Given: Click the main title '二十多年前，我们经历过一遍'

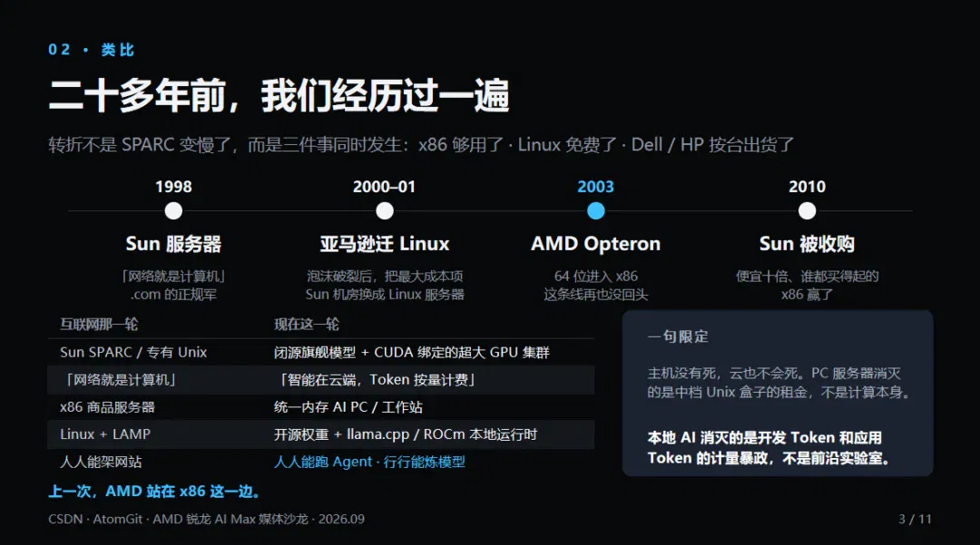Looking at the screenshot, I should [x=279, y=95].
